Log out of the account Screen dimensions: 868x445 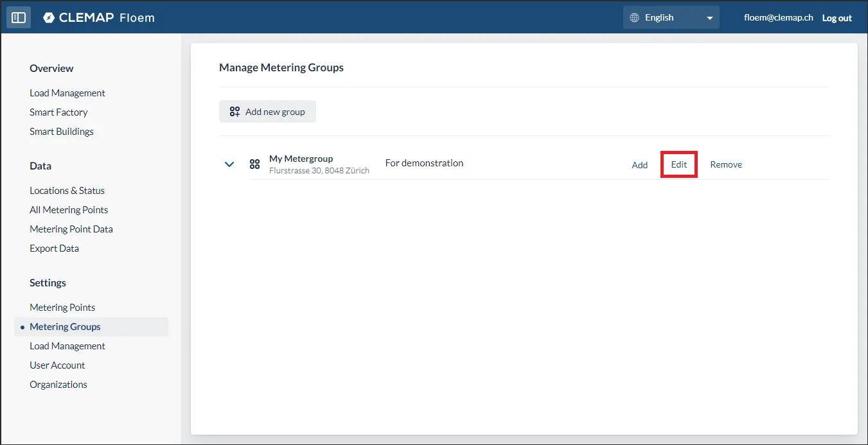coord(837,18)
